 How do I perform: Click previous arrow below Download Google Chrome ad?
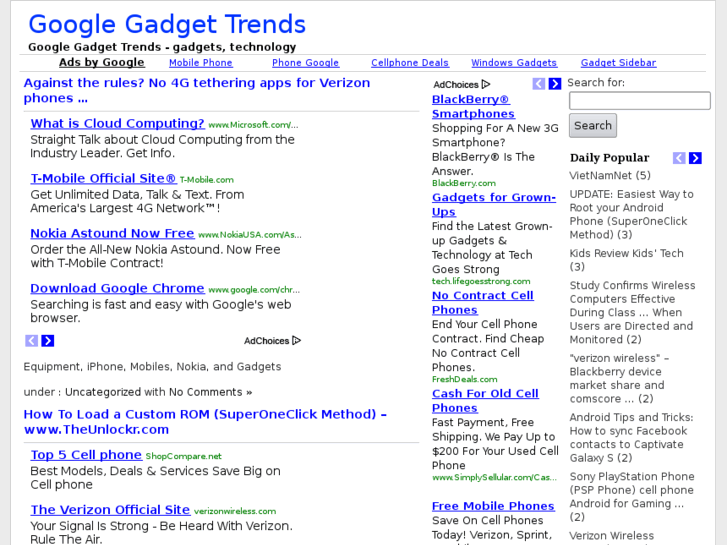pyautogui.click(x=31, y=341)
